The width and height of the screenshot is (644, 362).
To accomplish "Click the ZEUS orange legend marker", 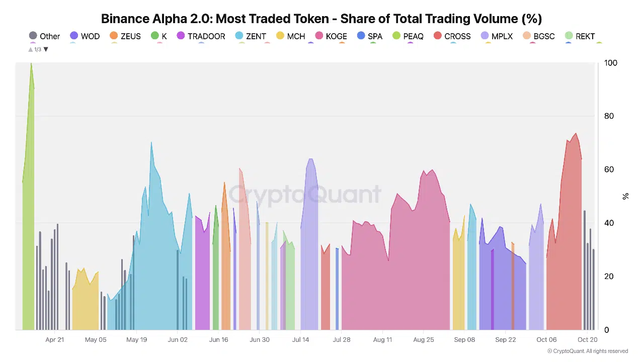I will (x=114, y=36).
